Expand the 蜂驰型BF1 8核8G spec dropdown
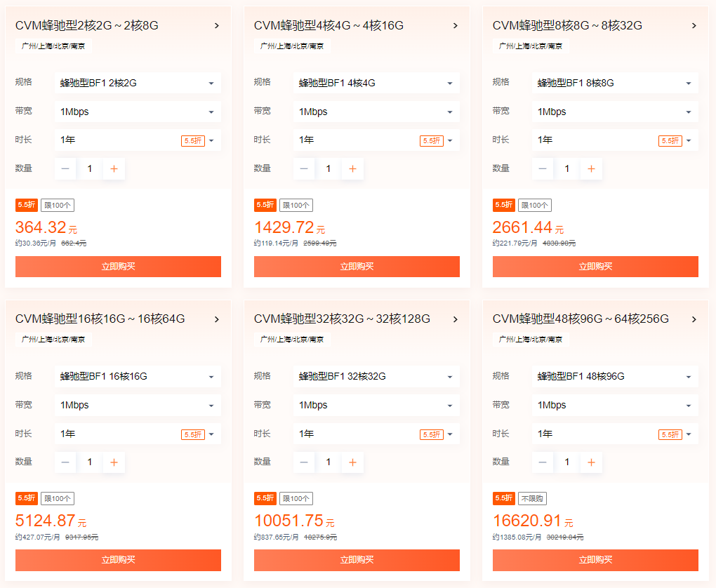This screenshot has height=588, width=716. (x=615, y=83)
